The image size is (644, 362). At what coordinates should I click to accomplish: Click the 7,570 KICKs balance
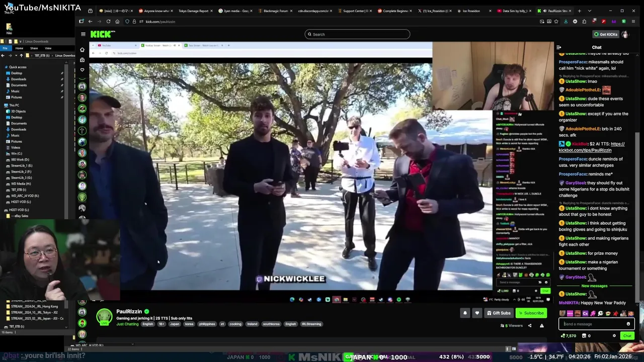pos(569,336)
